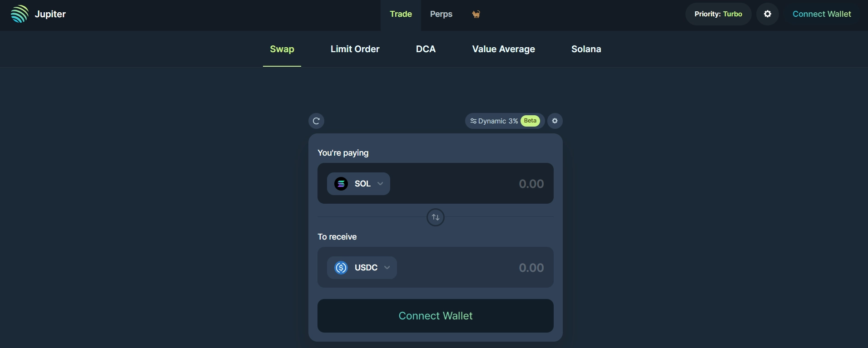Click the SOL token icon
The height and width of the screenshot is (348, 868).
pos(341,184)
